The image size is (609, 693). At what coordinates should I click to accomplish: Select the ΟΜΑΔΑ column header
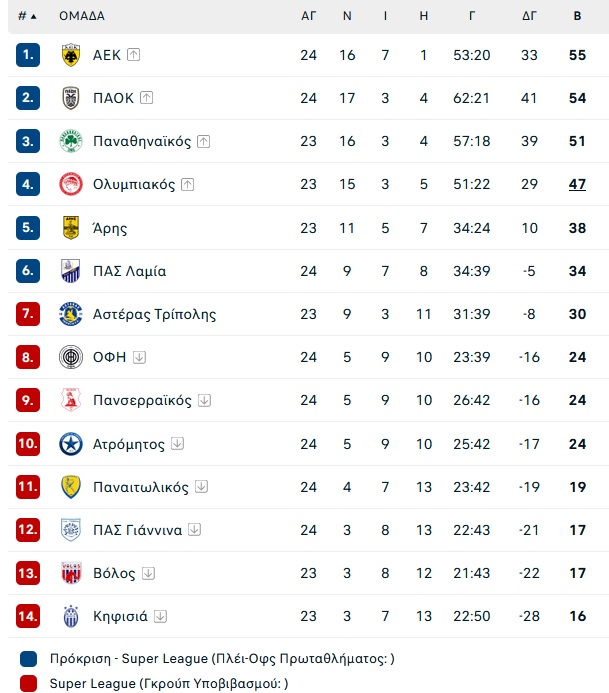click(82, 16)
